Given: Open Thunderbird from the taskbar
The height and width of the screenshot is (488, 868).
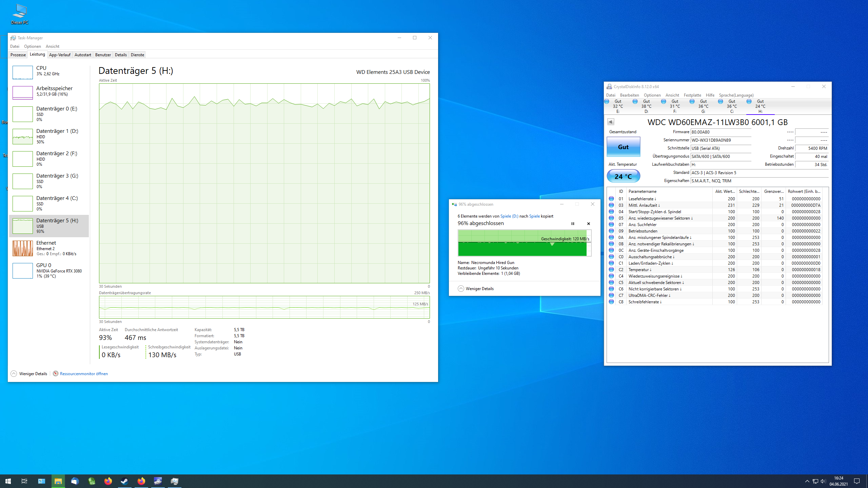Looking at the screenshot, I should (x=75, y=481).
